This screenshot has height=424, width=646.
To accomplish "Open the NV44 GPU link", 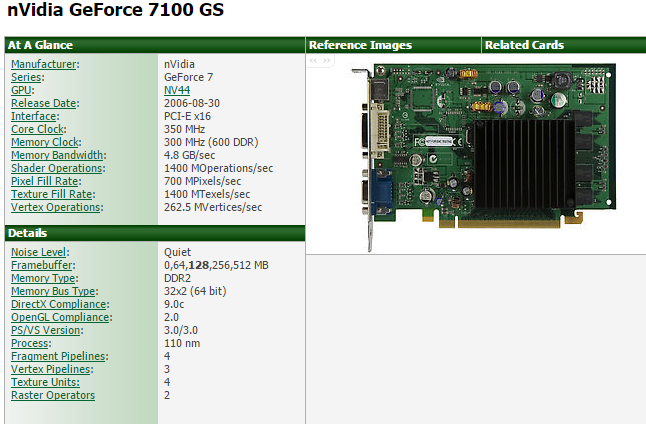I will (177, 90).
